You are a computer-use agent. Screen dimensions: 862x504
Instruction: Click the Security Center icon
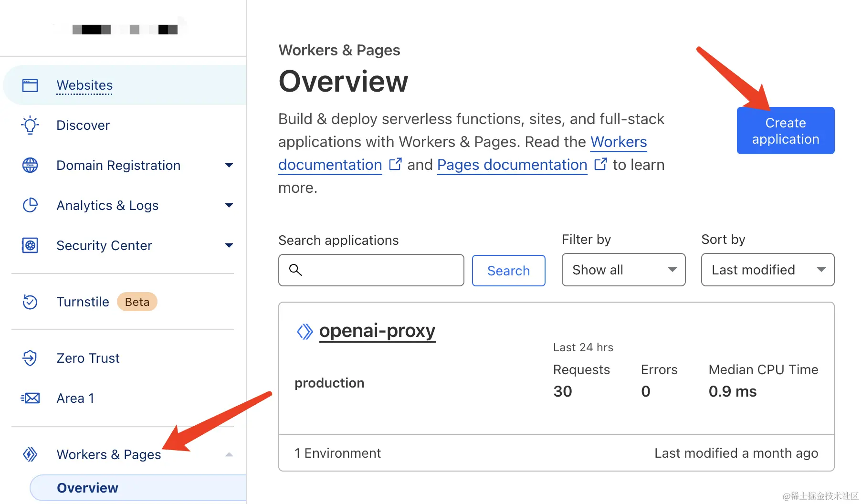click(x=30, y=245)
